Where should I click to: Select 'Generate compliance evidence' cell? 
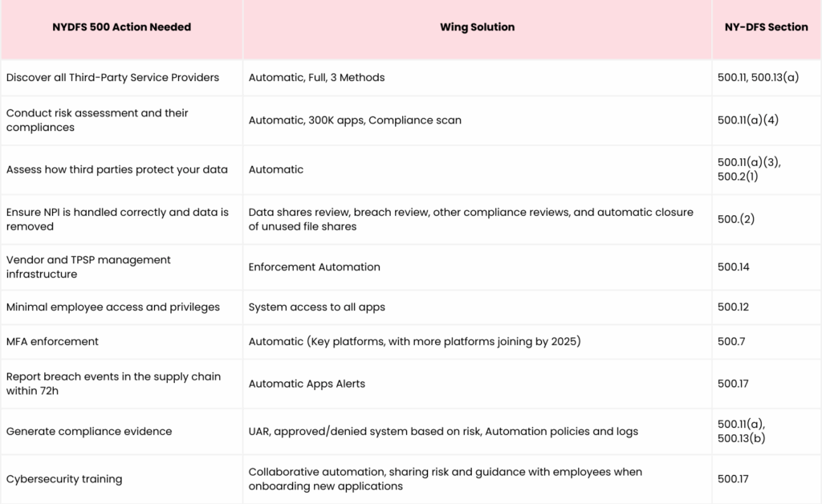(122, 432)
